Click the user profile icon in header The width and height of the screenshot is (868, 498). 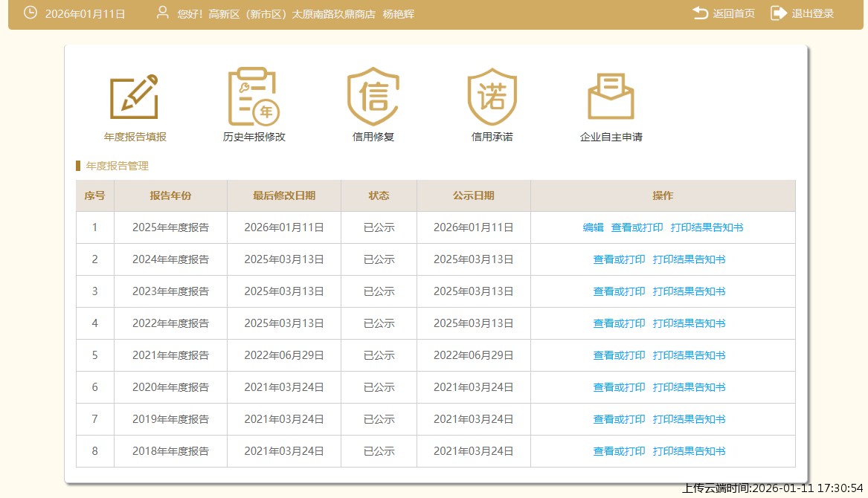point(163,13)
